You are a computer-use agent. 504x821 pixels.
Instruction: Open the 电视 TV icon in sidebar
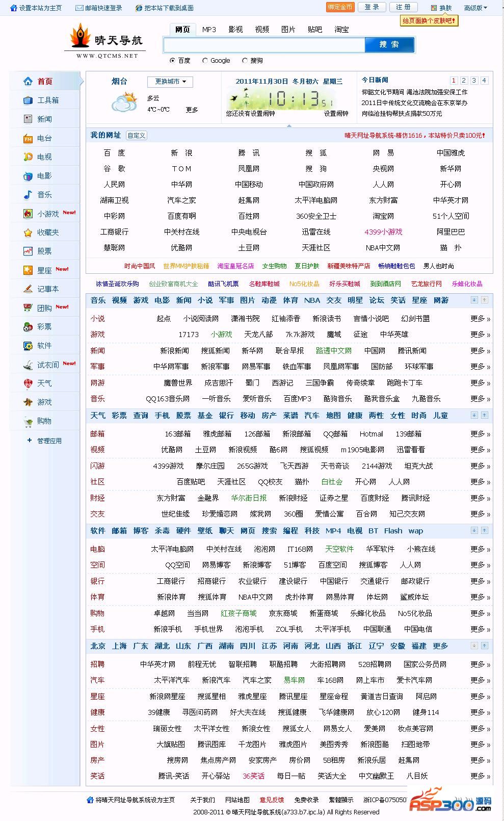(x=28, y=157)
